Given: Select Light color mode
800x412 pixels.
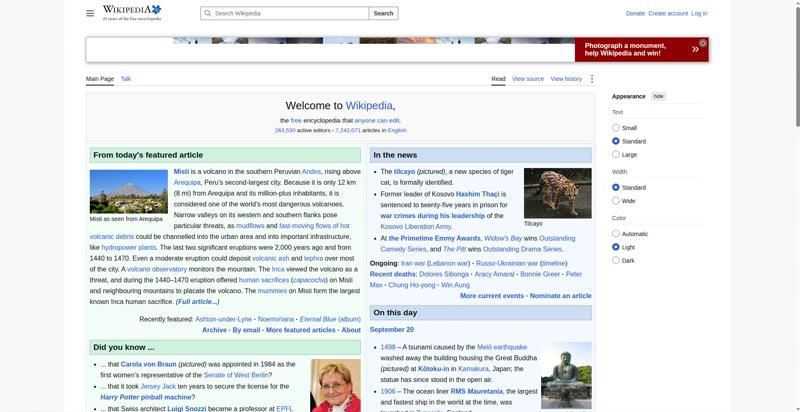Looking at the screenshot, I should [616, 247].
